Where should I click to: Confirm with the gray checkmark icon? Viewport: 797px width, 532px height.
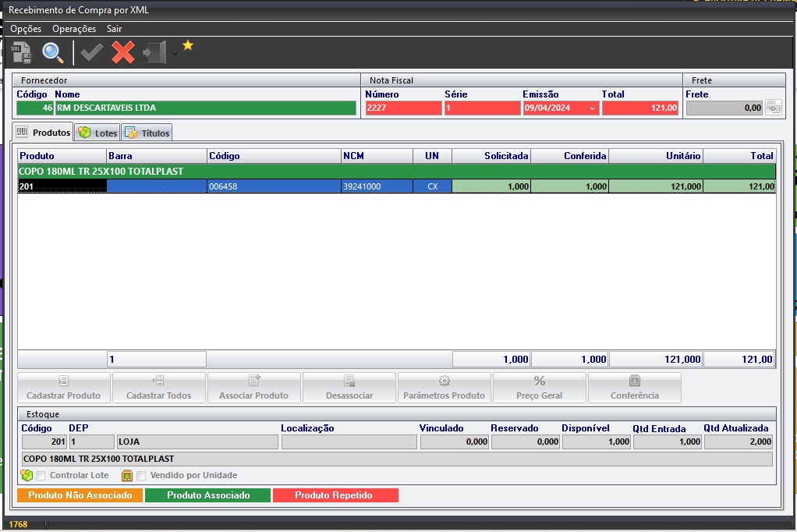click(92, 52)
